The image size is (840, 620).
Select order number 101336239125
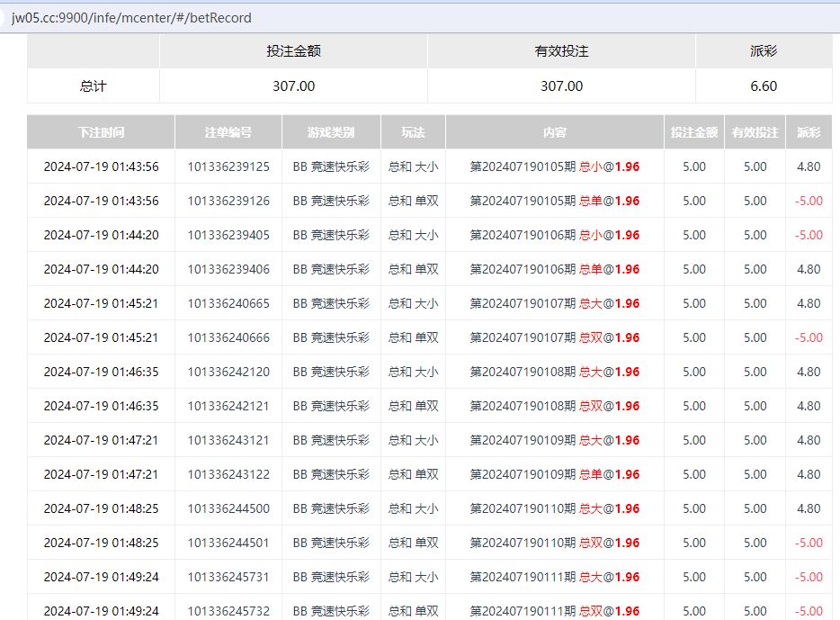228,166
